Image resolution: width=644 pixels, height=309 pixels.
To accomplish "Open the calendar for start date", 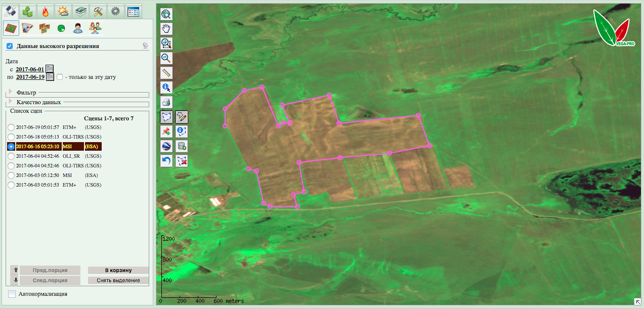I will coord(49,69).
